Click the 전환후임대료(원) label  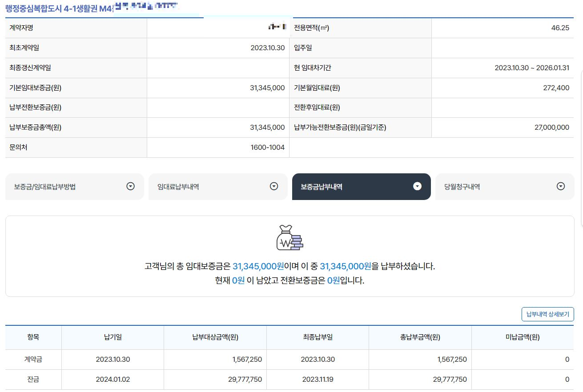coord(317,108)
